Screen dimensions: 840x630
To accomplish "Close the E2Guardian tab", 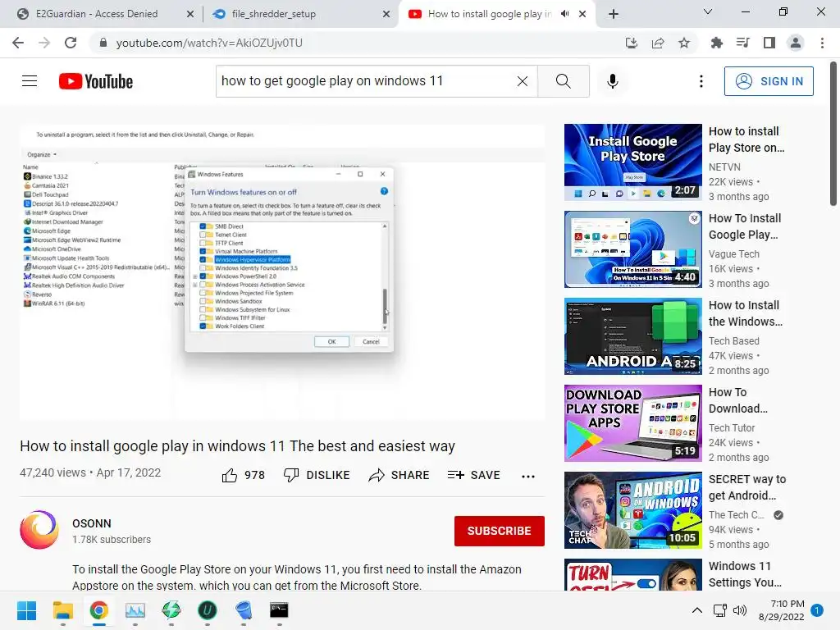I will coord(190,14).
